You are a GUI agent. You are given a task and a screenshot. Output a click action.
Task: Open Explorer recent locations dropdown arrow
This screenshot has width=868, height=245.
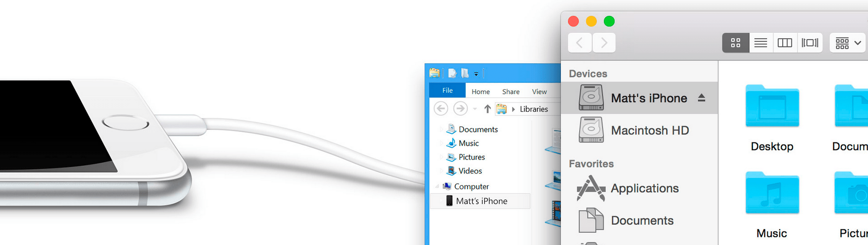tap(475, 109)
